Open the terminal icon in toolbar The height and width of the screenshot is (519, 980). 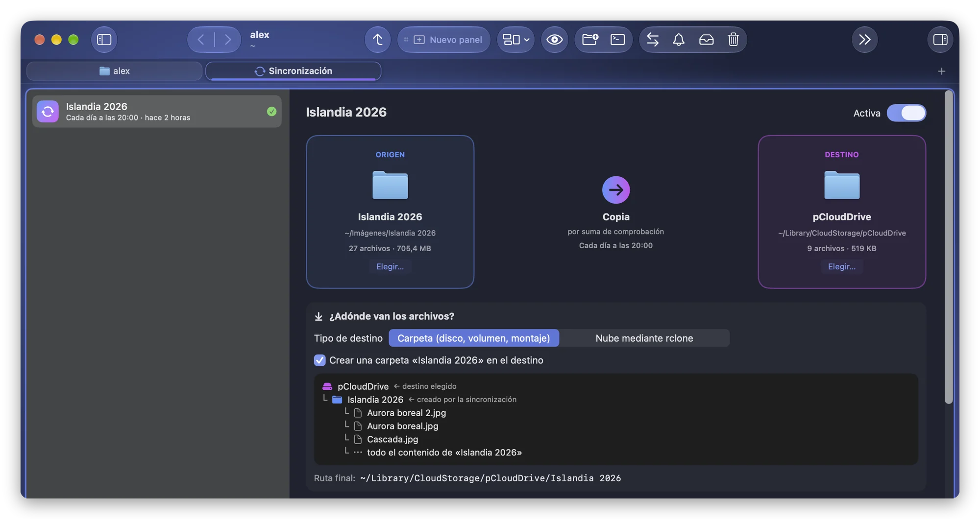pyautogui.click(x=617, y=40)
